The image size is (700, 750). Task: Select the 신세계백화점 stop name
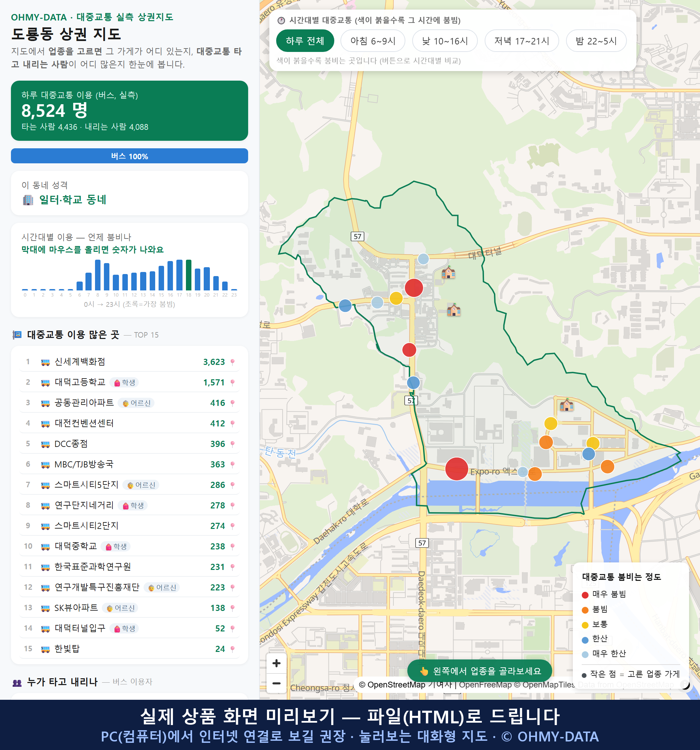coord(80,362)
